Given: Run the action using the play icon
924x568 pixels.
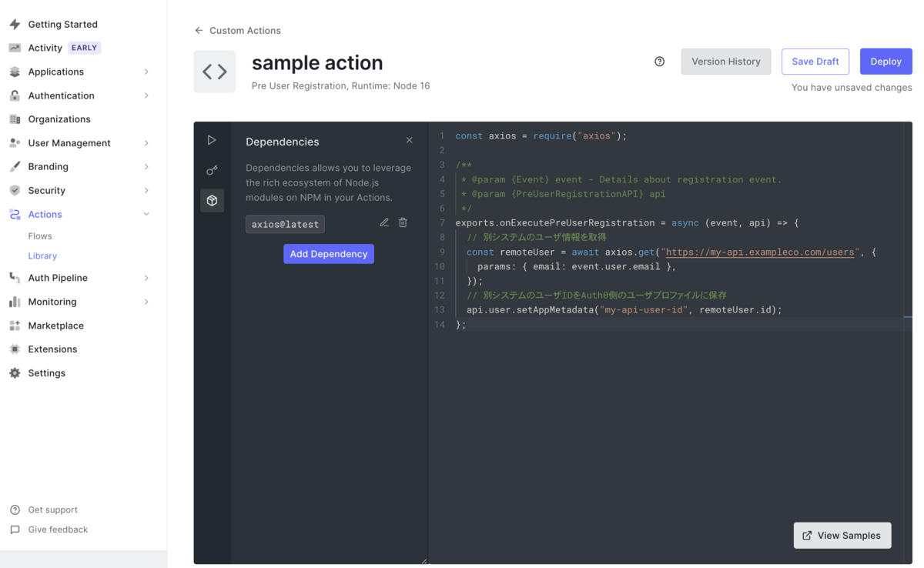Looking at the screenshot, I should 212,139.
